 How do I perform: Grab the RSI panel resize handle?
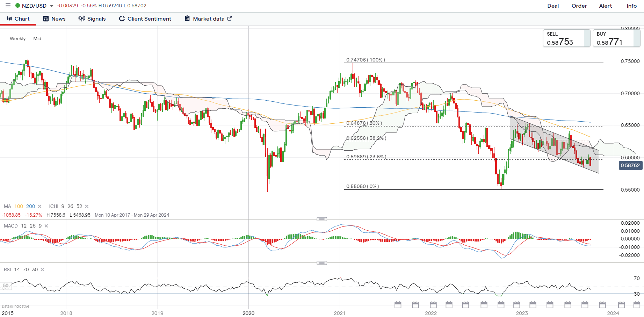pyautogui.click(x=322, y=263)
